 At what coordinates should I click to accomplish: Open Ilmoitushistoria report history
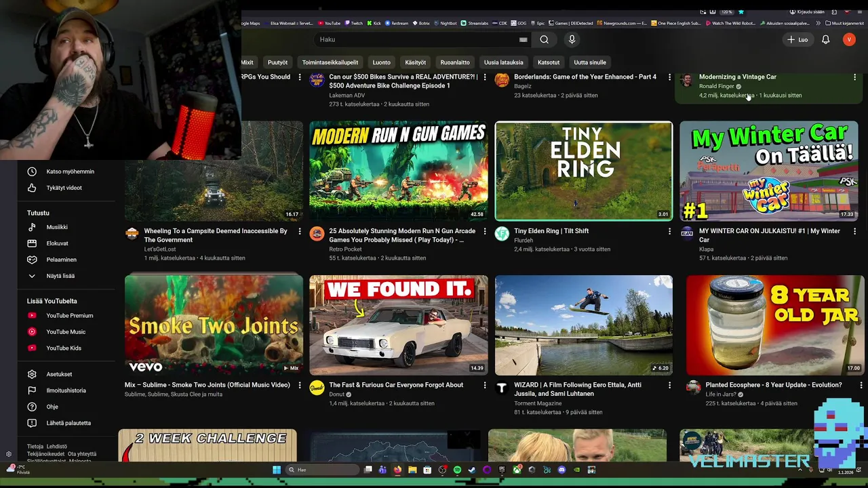click(66, 390)
